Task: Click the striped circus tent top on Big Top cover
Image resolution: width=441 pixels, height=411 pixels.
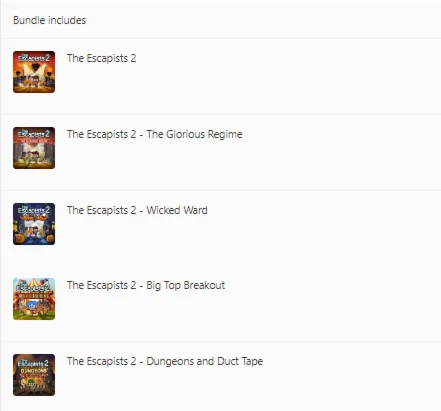Action: click(x=34, y=282)
